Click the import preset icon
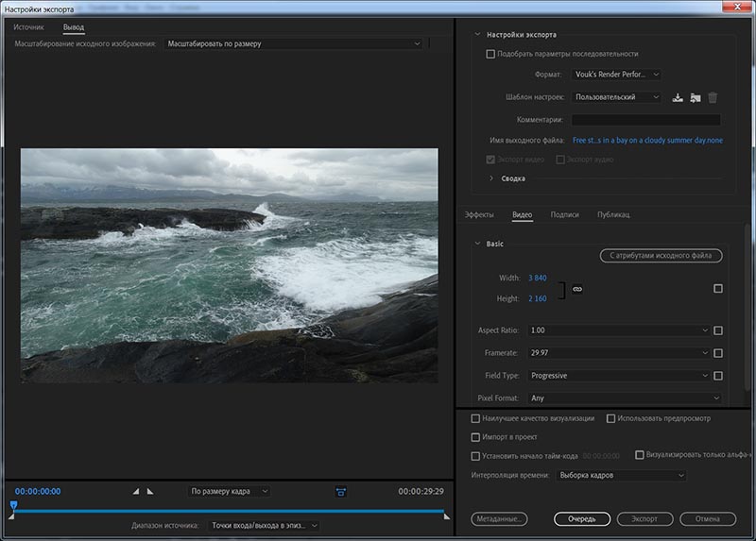This screenshot has height=541, width=756. (x=695, y=97)
